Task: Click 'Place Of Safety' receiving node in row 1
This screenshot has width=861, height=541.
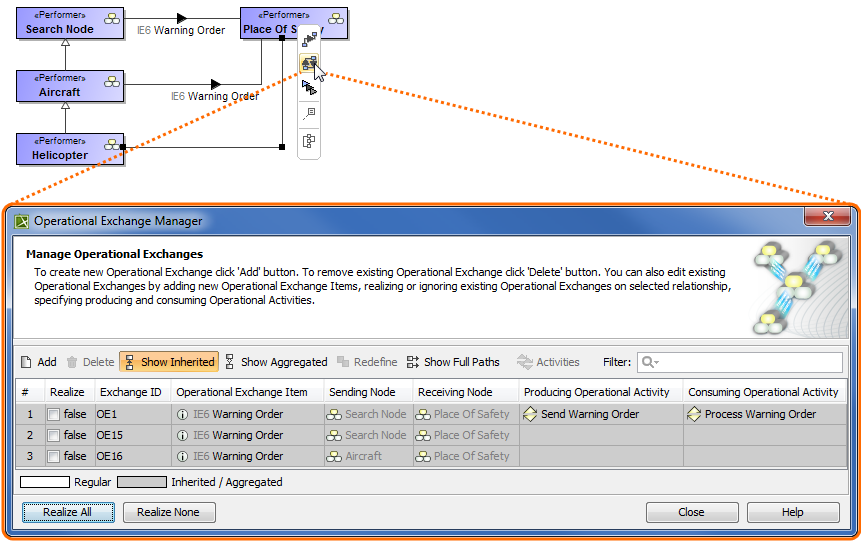Action: (466, 414)
